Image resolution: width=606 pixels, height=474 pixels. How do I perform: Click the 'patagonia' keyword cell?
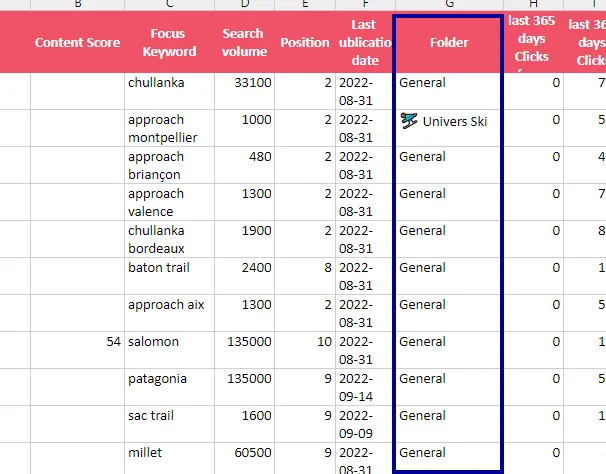click(x=170, y=387)
